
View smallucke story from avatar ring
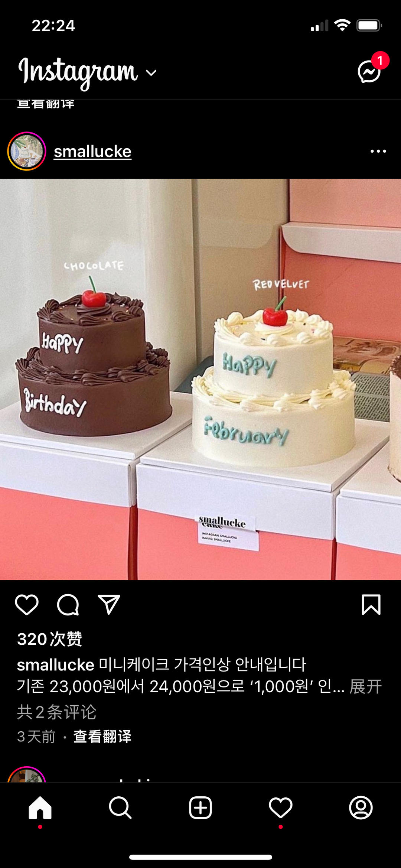(x=27, y=151)
